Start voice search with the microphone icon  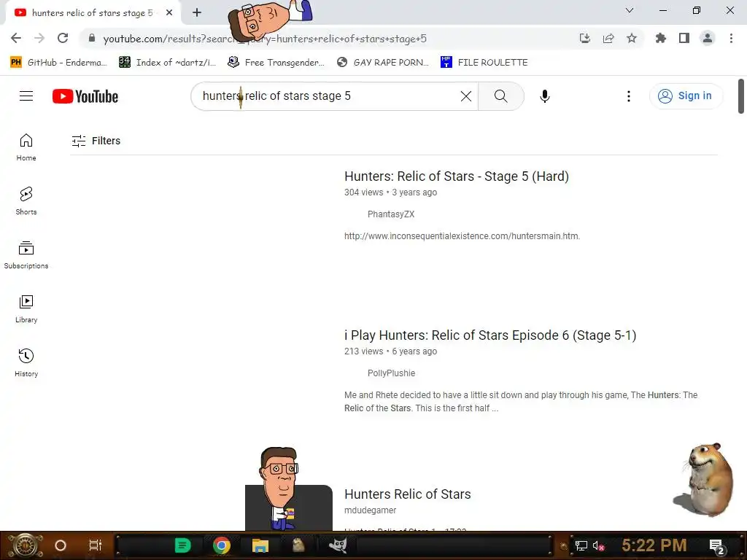544,96
